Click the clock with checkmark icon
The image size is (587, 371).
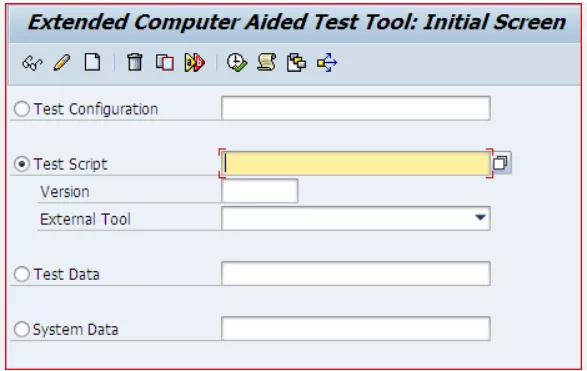tap(237, 63)
